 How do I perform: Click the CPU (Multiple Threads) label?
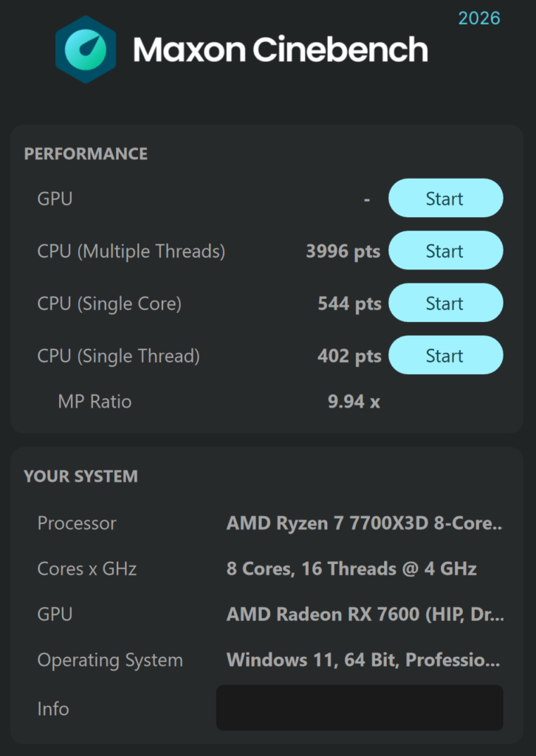click(131, 251)
